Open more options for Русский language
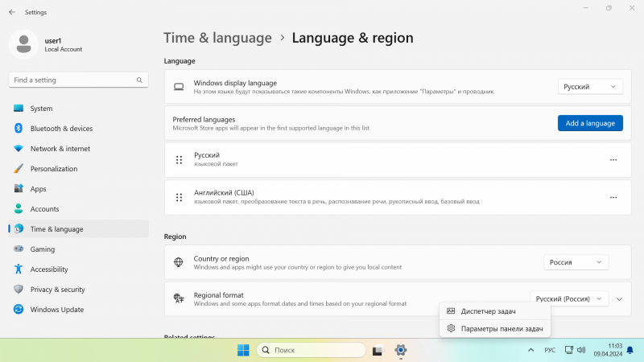 [613, 159]
